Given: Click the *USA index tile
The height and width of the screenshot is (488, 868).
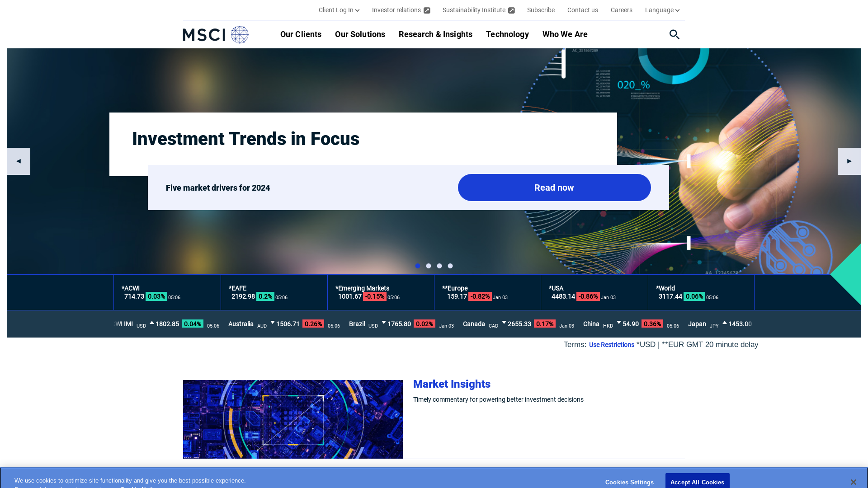Looking at the screenshot, I should click(x=594, y=292).
